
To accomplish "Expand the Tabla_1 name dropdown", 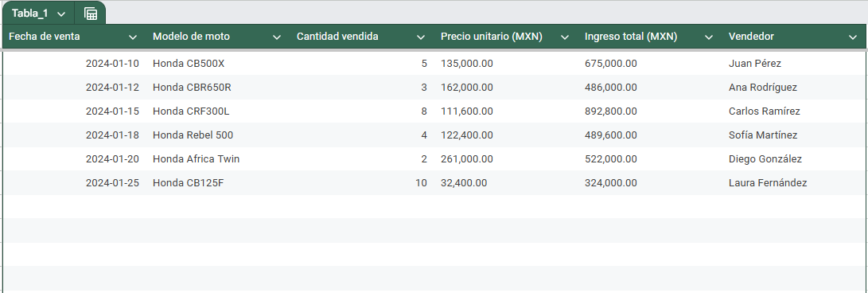I will click(61, 14).
